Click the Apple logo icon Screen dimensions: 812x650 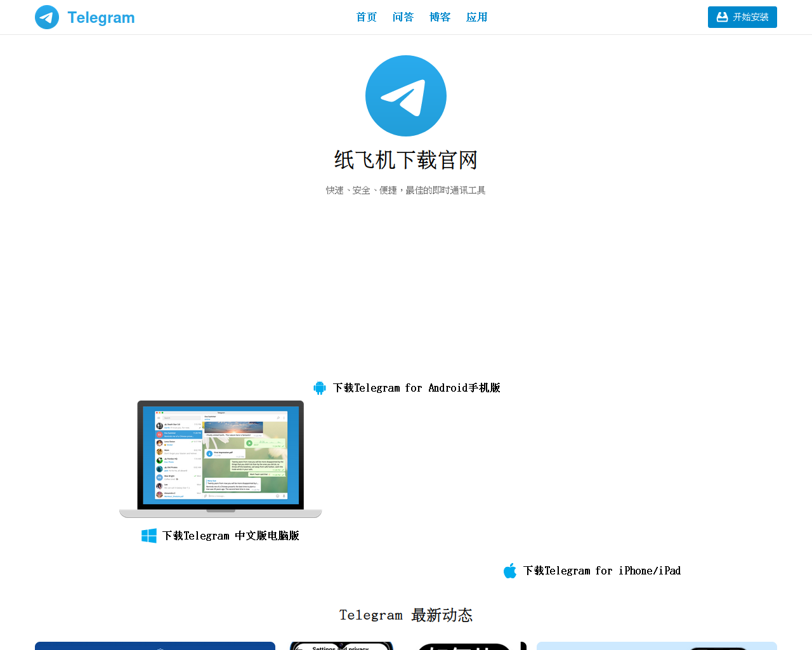510,571
